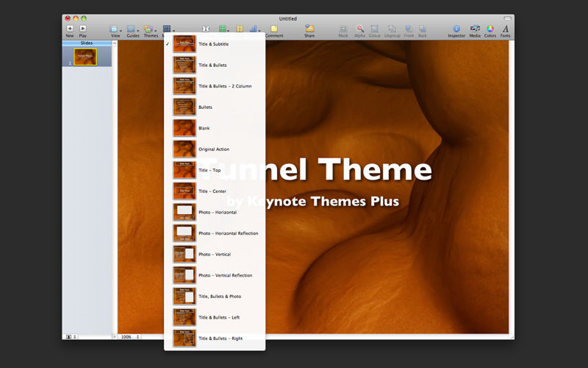
Task: Choose Title & Subtitle master
Action: pos(215,44)
